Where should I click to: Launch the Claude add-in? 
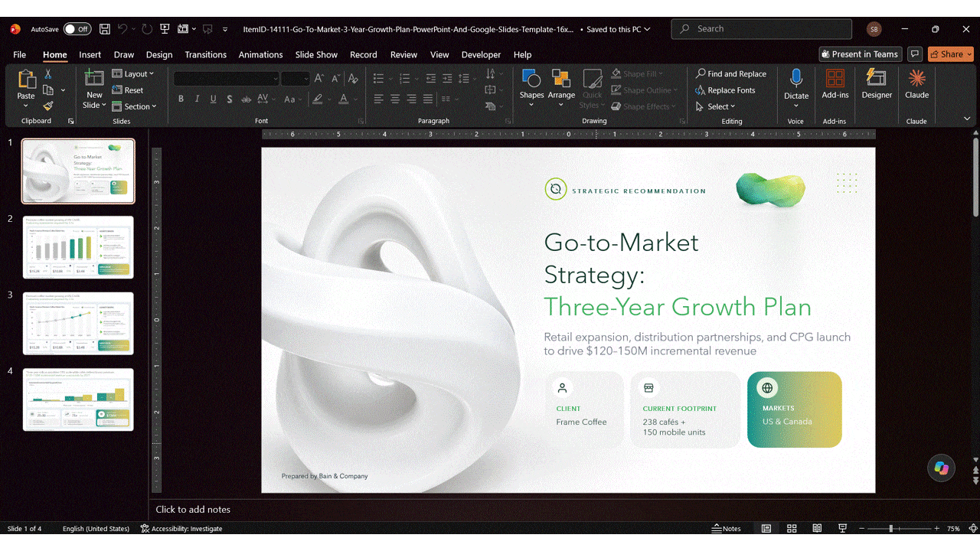tap(916, 84)
